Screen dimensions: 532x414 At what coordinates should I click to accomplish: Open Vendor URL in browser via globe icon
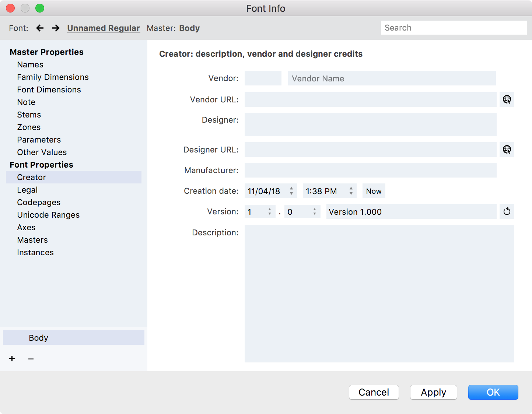507,99
